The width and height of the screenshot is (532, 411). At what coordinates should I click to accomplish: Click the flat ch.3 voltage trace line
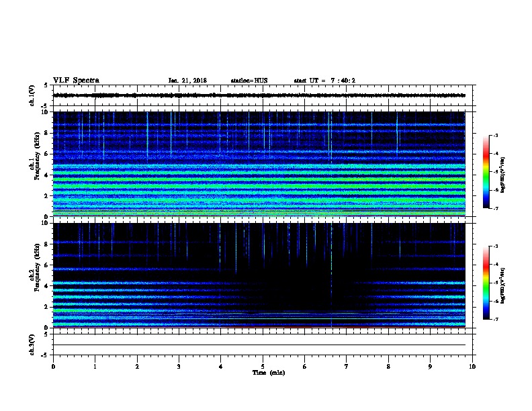coord(259,345)
